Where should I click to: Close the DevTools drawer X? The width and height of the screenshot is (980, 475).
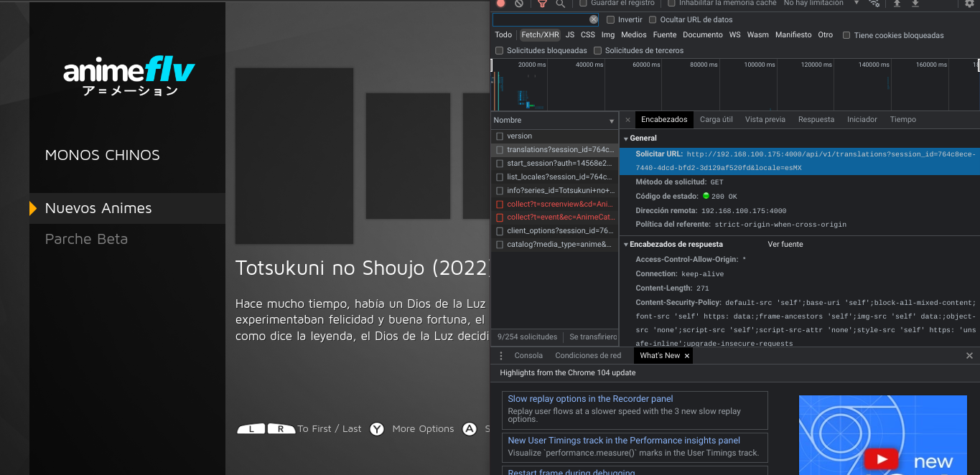(969, 356)
